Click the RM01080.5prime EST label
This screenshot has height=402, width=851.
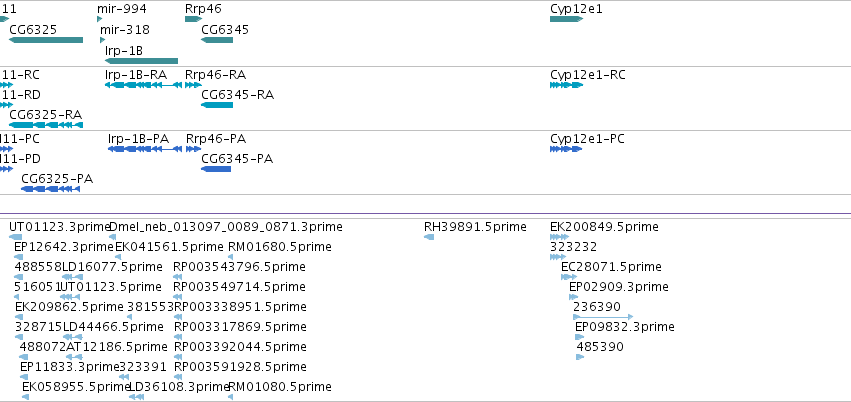280,387
